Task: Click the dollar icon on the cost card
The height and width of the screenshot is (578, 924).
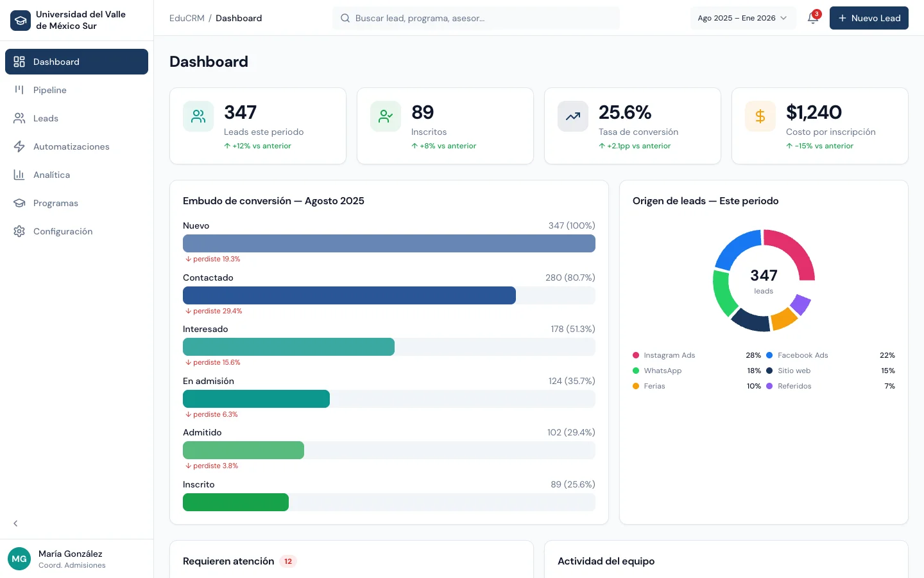Action: [760, 116]
